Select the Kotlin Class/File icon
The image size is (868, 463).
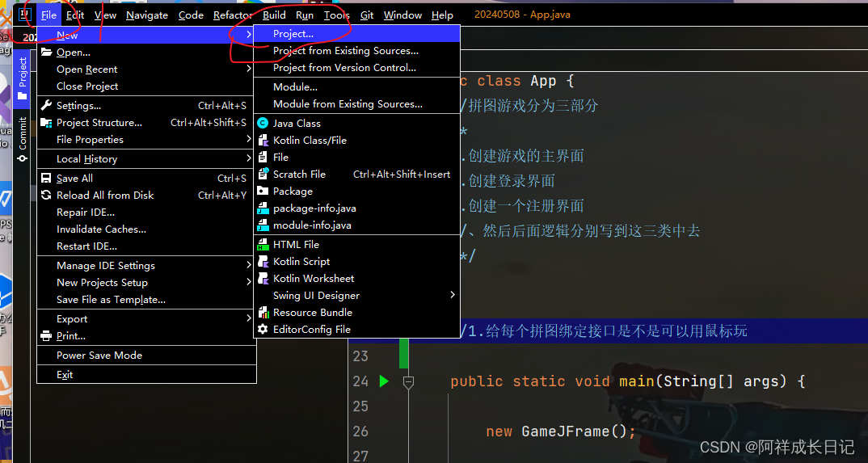(x=263, y=141)
